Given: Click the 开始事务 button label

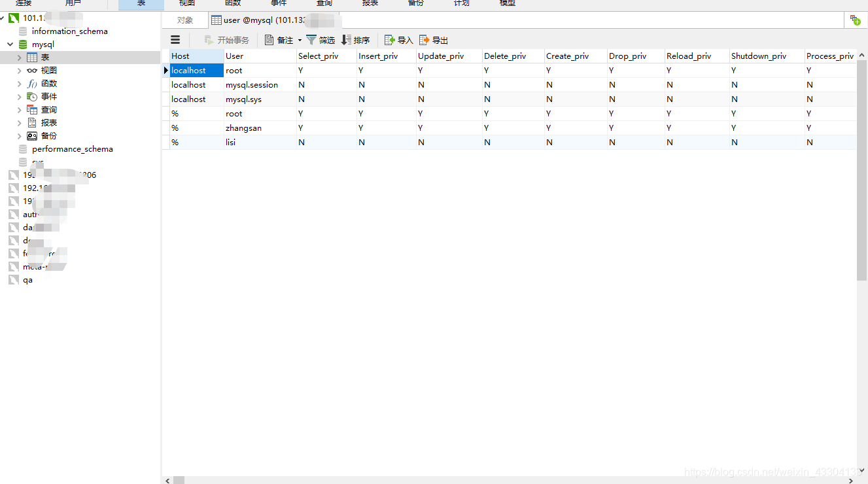Looking at the screenshot, I should (x=234, y=41).
